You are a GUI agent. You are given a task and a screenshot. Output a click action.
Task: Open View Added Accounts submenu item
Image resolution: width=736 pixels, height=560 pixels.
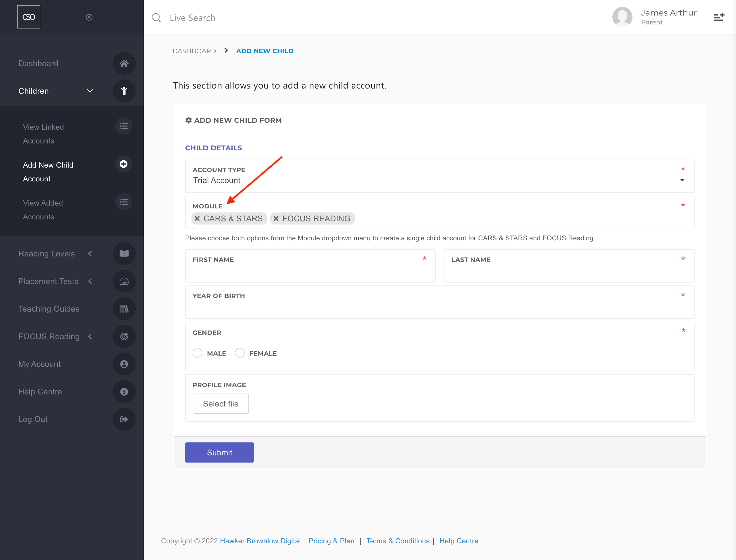pos(43,210)
